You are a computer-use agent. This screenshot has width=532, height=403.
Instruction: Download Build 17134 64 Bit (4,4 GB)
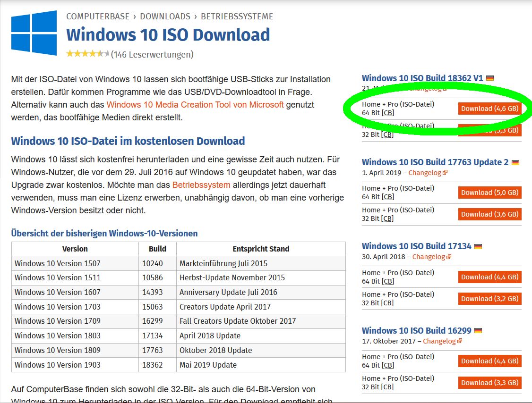coord(489,277)
